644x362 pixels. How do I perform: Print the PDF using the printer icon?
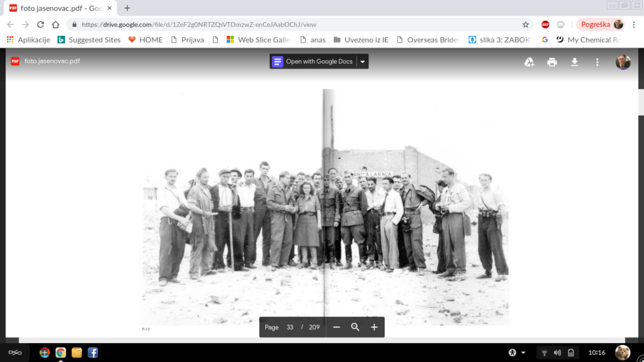(x=552, y=62)
